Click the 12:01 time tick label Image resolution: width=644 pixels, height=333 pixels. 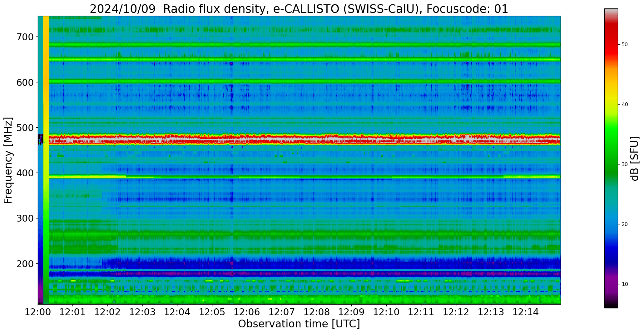click(x=73, y=312)
